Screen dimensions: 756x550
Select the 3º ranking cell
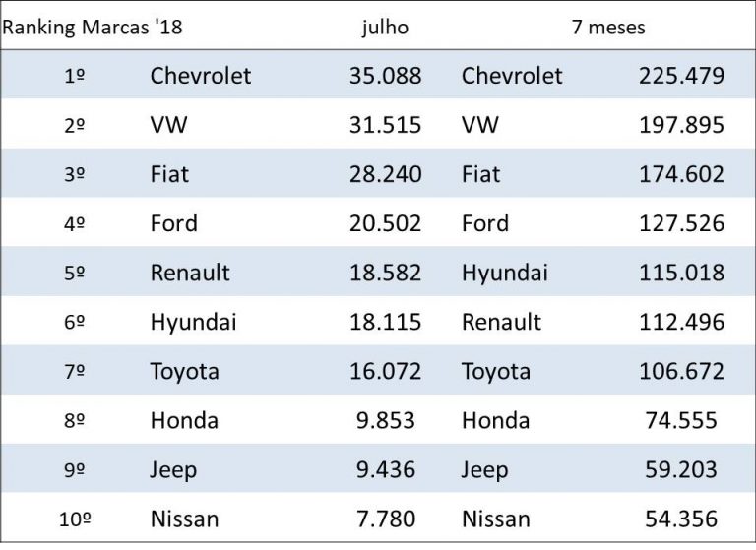(74, 174)
